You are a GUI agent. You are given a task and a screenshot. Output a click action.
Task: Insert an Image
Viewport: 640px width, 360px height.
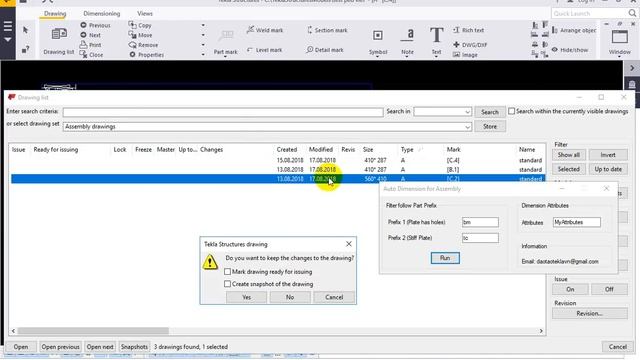tap(465, 55)
